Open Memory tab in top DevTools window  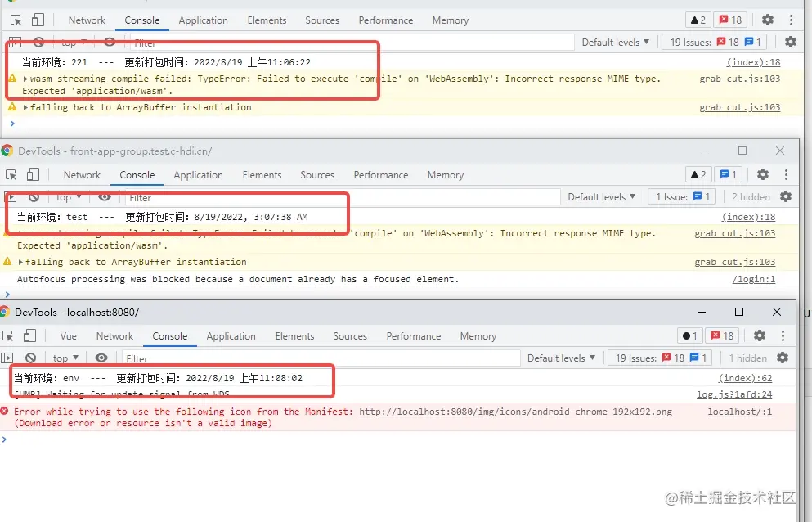[451, 20]
